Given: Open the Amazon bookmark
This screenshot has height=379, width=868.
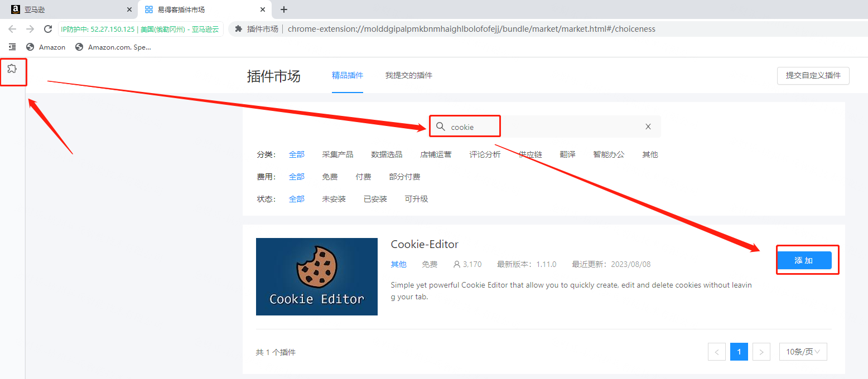Looking at the screenshot, I should 46,47.
